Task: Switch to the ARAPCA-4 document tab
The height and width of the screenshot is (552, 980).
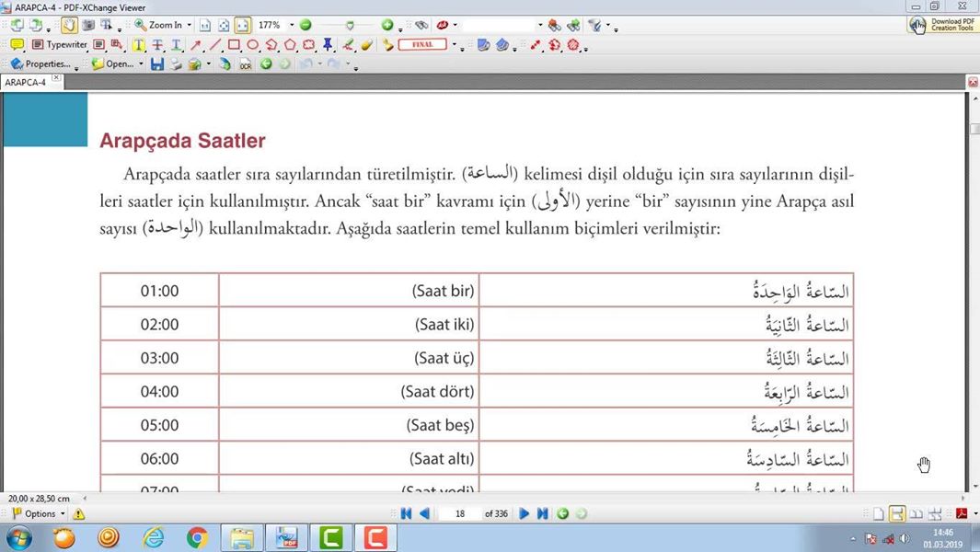Action: (26, 82)
